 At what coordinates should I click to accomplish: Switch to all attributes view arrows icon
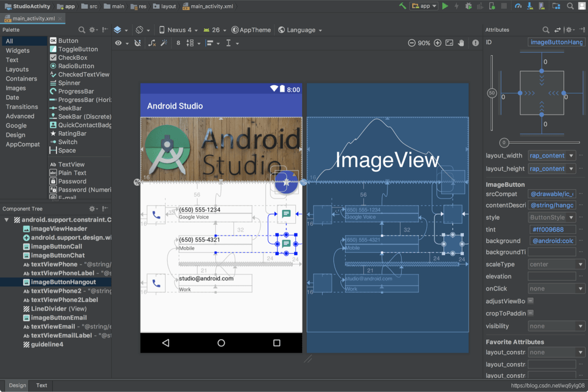(557, 29)
